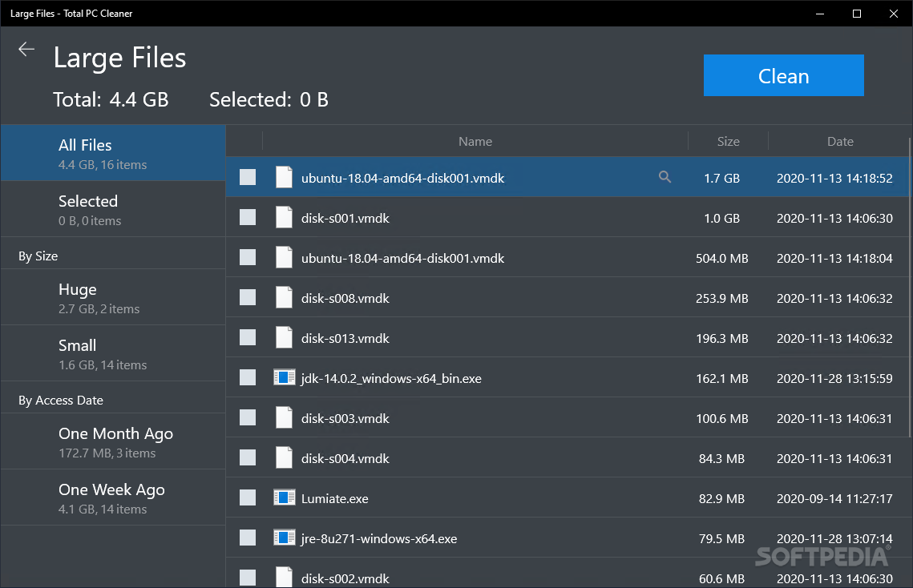Tick the checkbox for disk-s001.vmdk
913x588 pixels.
[248, 218]
